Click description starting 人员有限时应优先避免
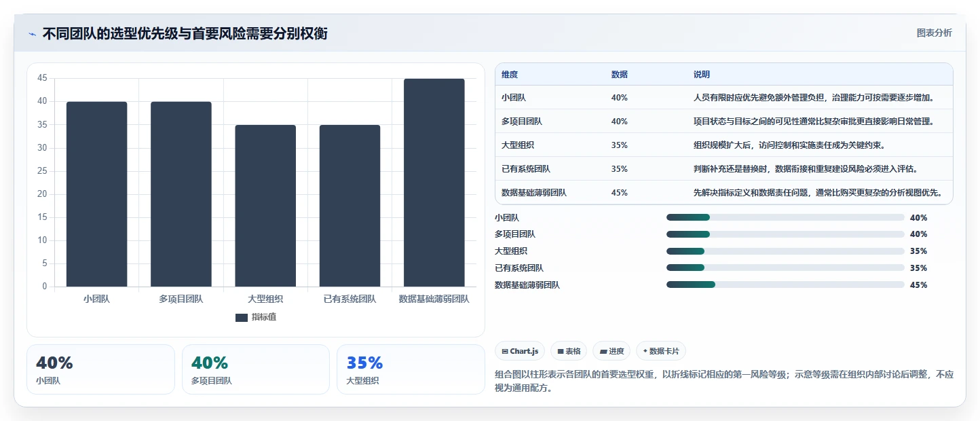 tap(814, 98)
